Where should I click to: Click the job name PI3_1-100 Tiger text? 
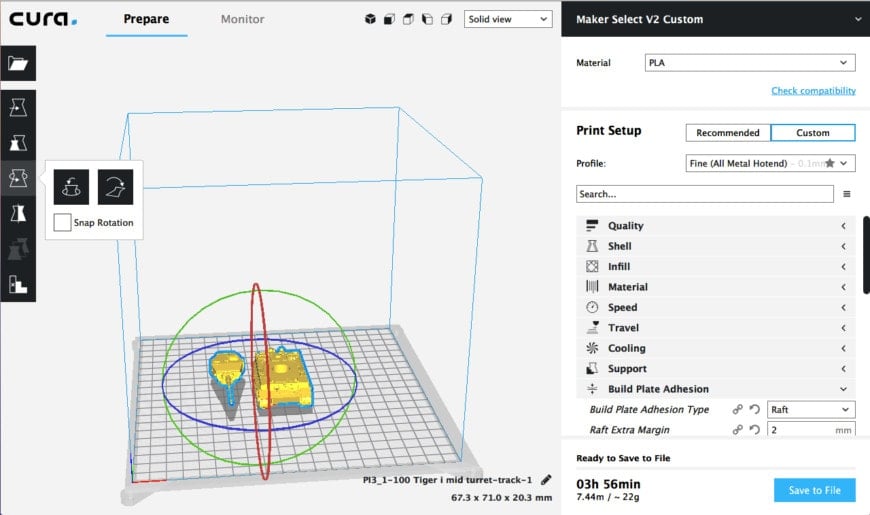pyautogui.click(x=447, y=480)
